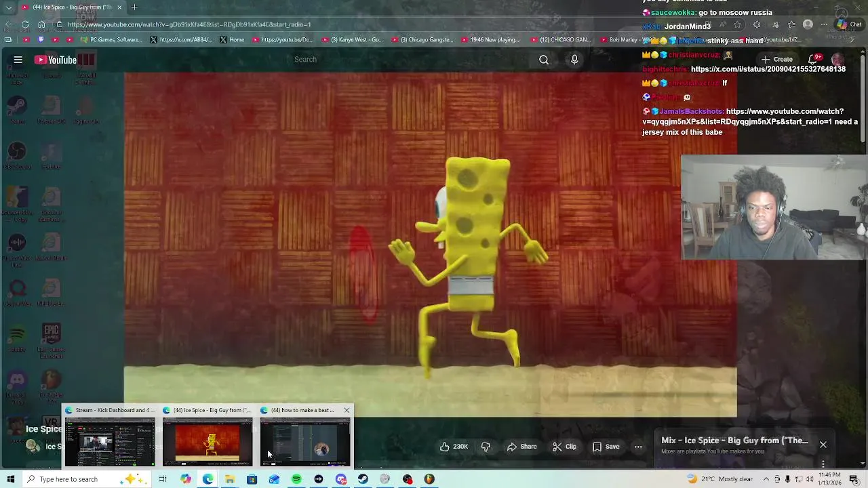Open PC Games, Software bookmark
This screenshot has width=868, height=488.
111,39
